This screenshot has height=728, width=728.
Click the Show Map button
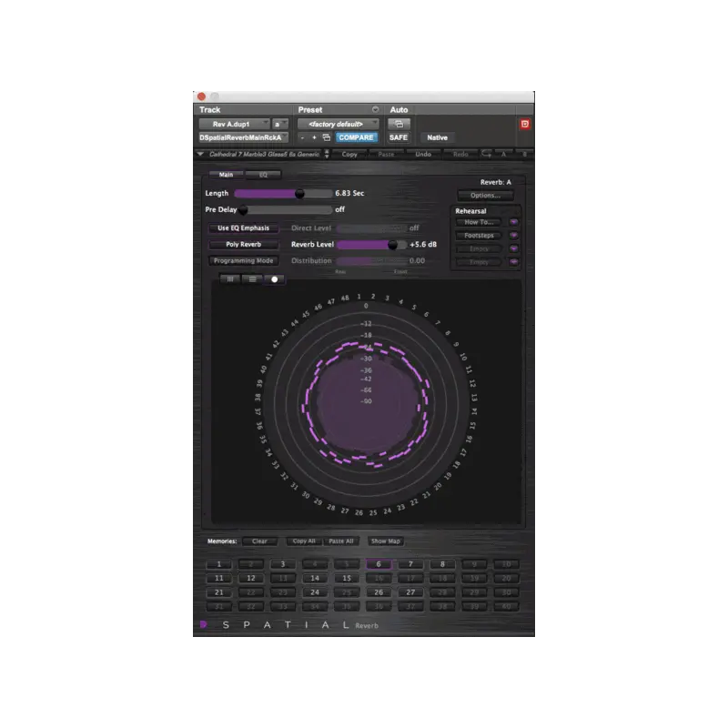(385, 541)
